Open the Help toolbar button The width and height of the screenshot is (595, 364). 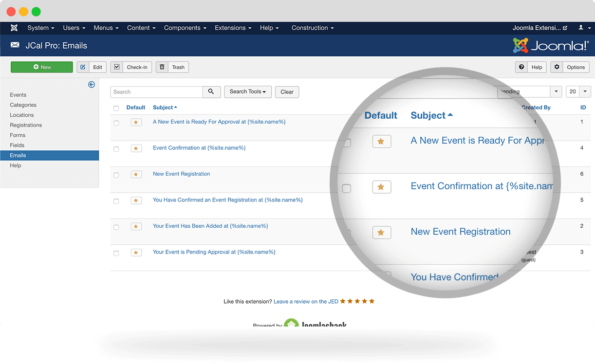point(531,67)
